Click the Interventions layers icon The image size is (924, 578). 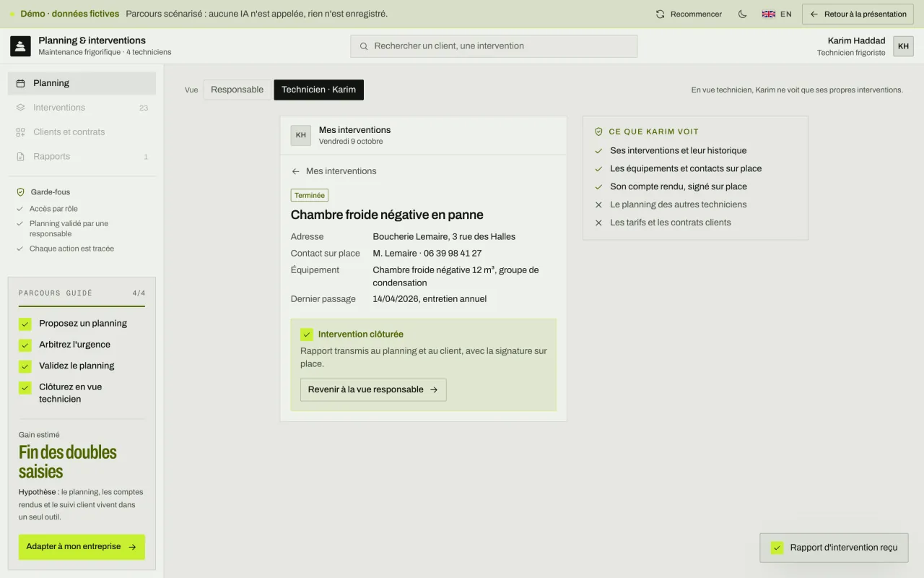click(x=20, y=108)
